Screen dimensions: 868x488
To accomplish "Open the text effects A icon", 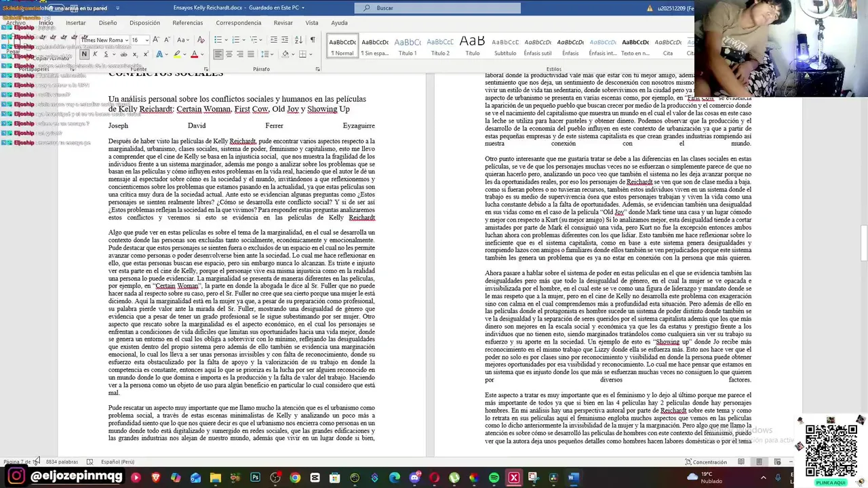I will 159,54.
